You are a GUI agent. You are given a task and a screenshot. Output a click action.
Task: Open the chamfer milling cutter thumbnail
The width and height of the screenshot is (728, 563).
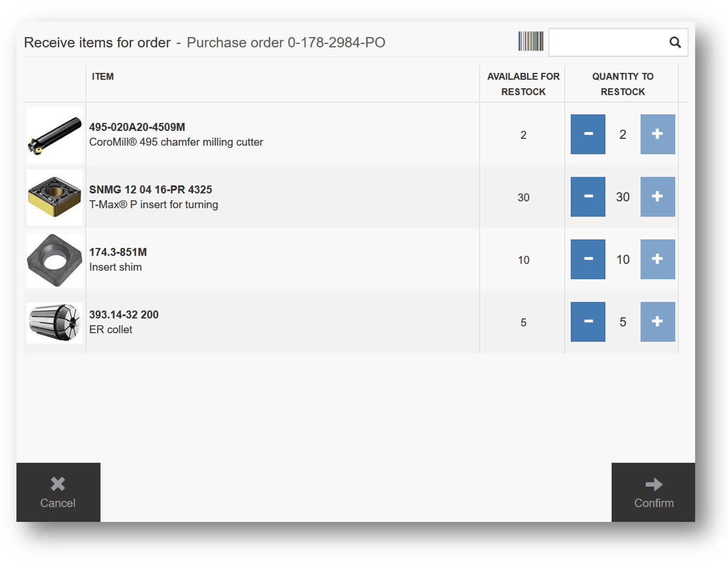55,135
